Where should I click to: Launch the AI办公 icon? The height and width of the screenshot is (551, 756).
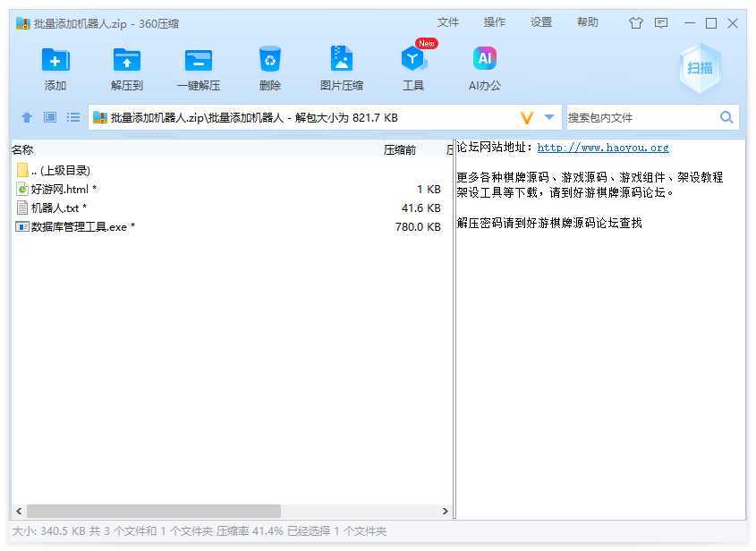(484, 61)
